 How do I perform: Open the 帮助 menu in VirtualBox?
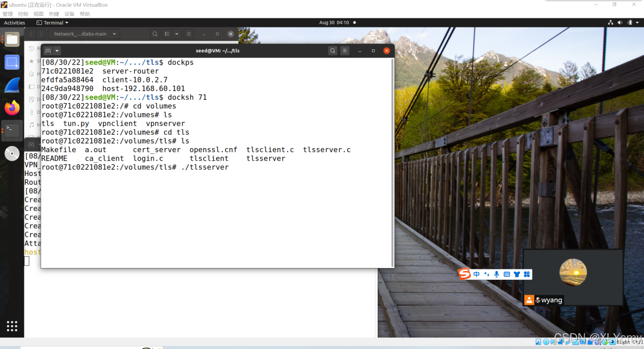[x=85, y=14]
